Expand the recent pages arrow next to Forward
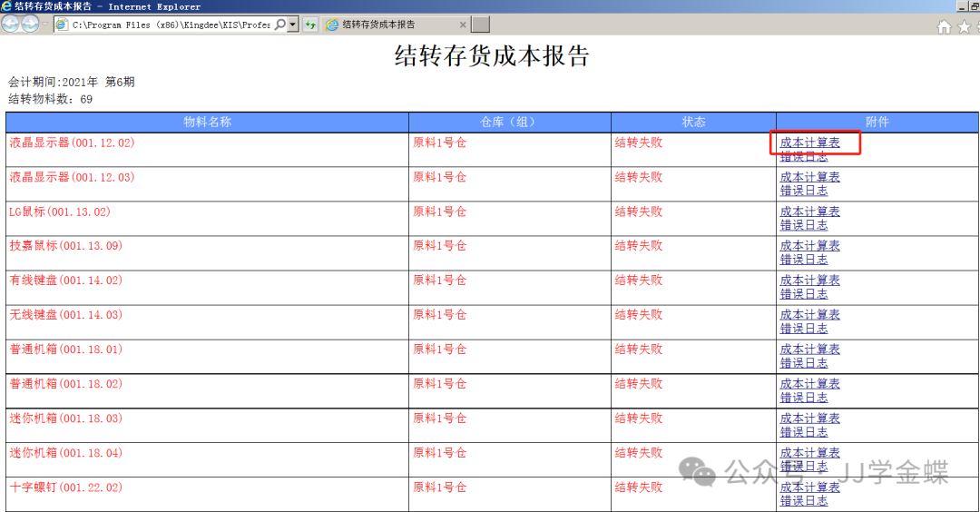Image resolution: width=980 pixels, height=512 pixels. (45, 25)
